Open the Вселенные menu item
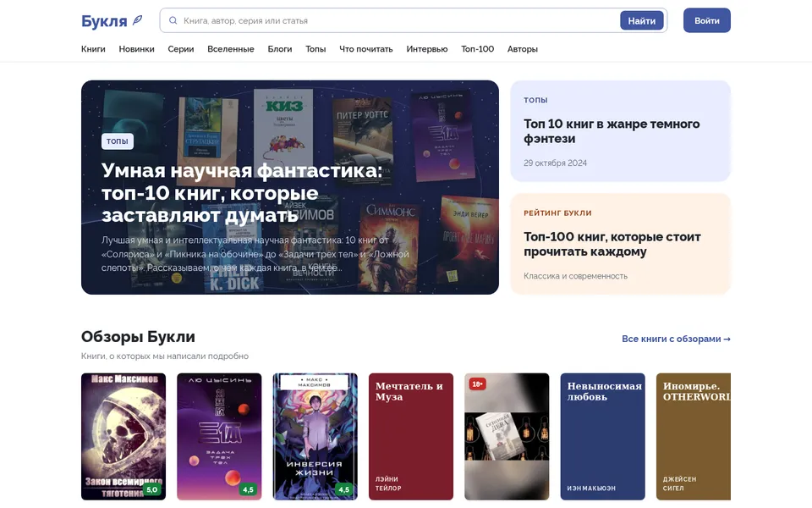The image size is (812, 508). click(x=231, y=49)
